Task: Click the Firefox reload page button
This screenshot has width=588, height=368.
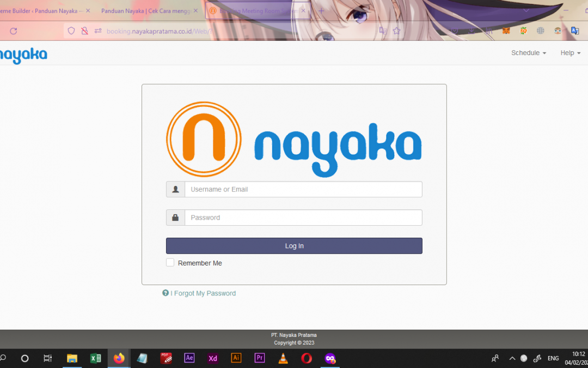Action: click(x=14, y=31)
